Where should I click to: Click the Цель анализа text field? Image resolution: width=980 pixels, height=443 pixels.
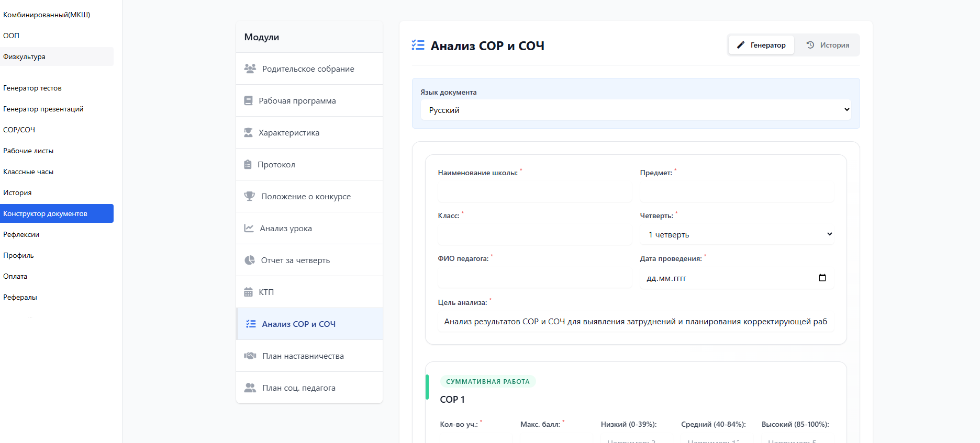(636, 322)
